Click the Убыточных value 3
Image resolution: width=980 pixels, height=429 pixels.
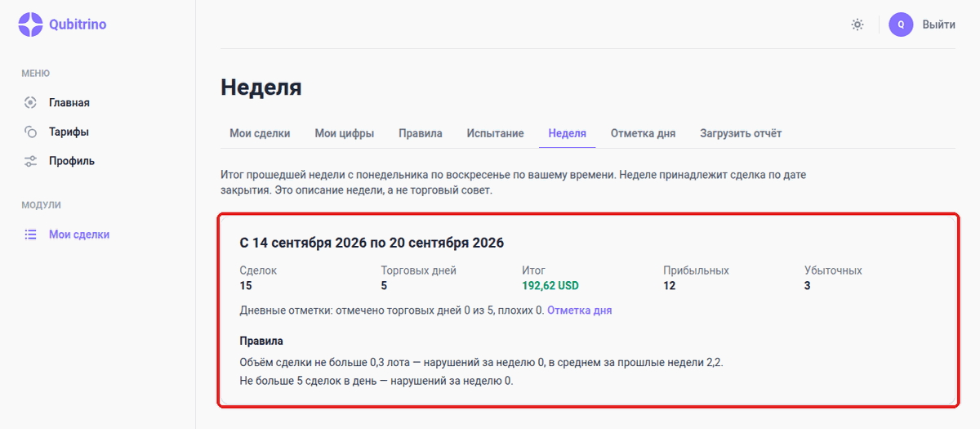tap(808, 286)
